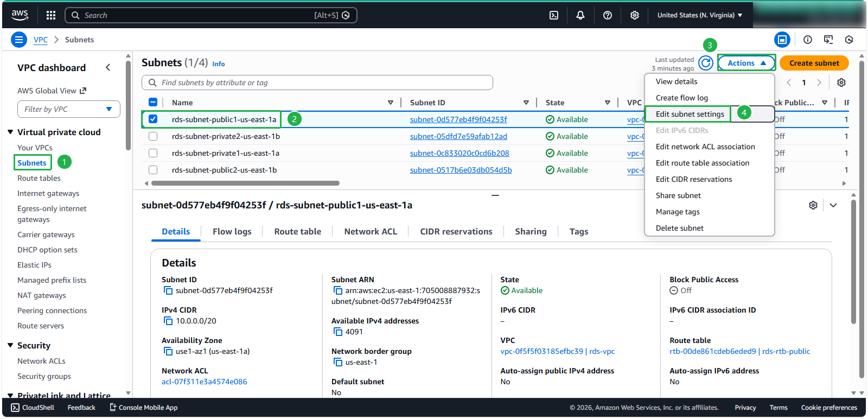
Task: Focus the Find subnets search field
Action: tap(317, 82)
